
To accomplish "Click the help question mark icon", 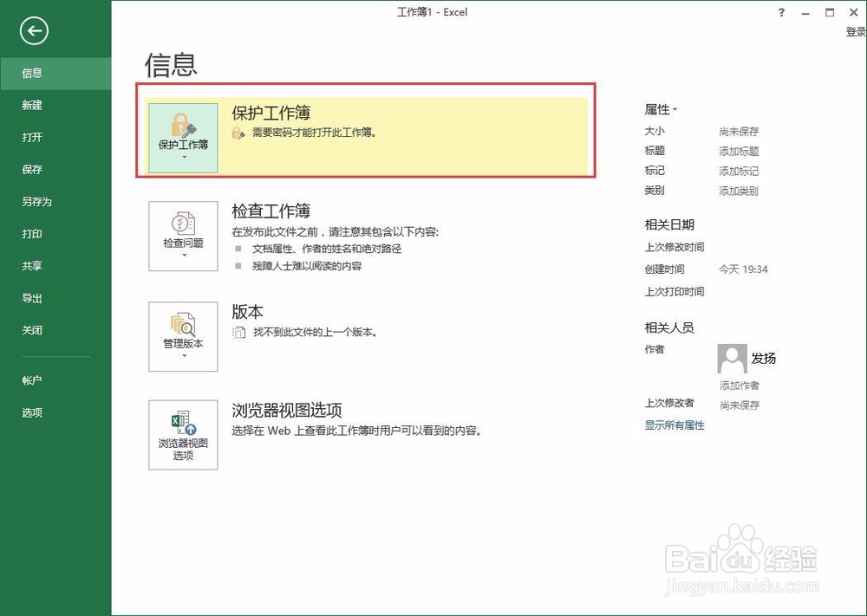I will point(781,12).
